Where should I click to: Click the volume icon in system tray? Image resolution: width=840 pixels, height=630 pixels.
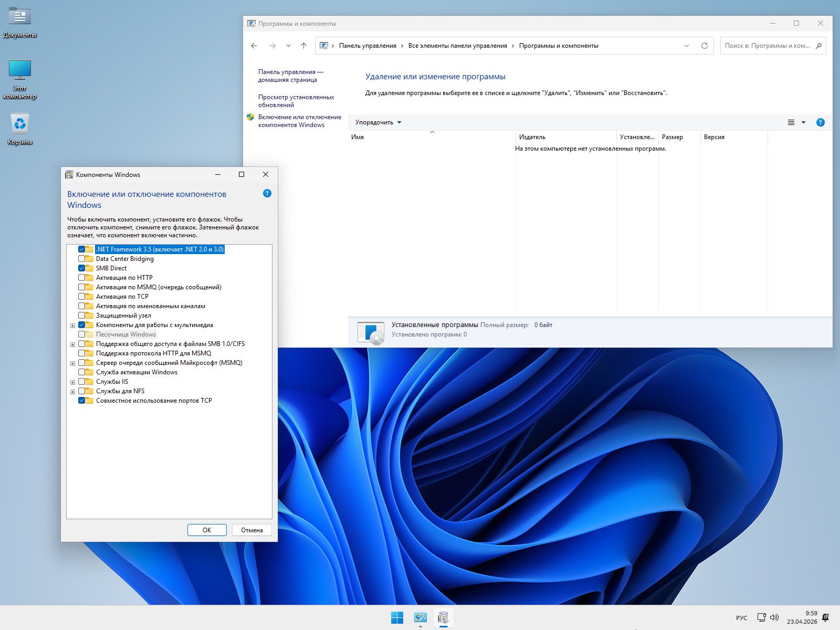(774, 617)
